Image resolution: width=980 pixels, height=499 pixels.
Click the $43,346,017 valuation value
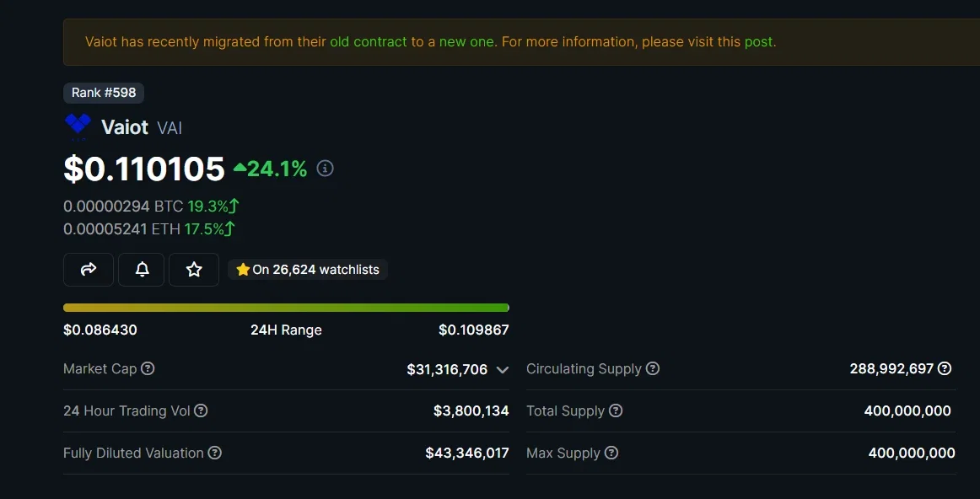coord(467,453)
